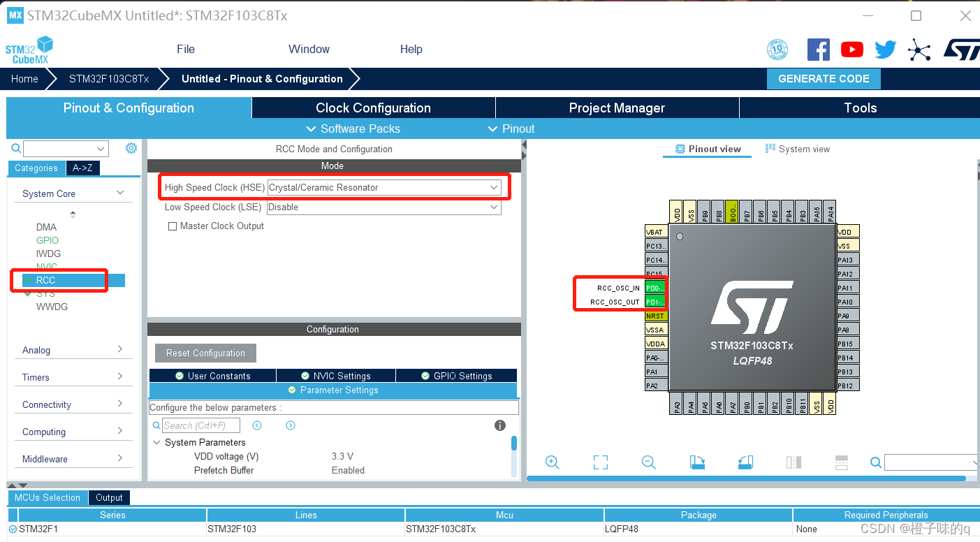Click the PC13 pin on the chip
This screenshot has width=980, height=542.
pos(655,246)
